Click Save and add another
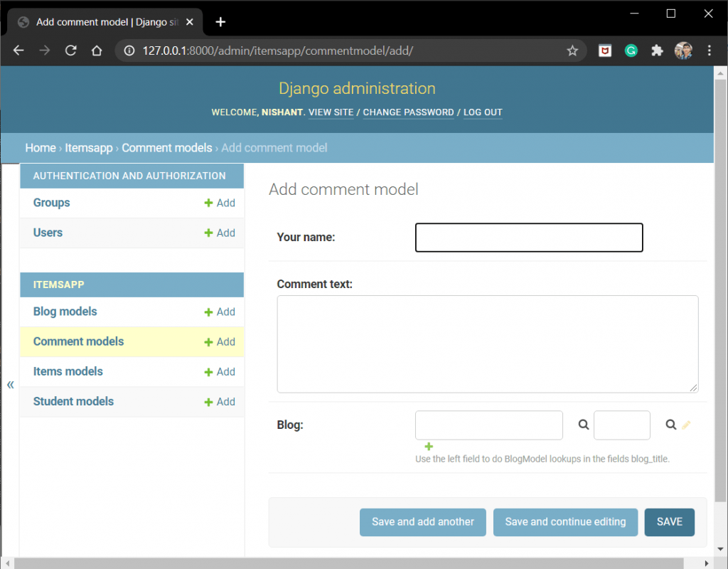728x569 pixels. pyautogui.click(x=422, y=521)
